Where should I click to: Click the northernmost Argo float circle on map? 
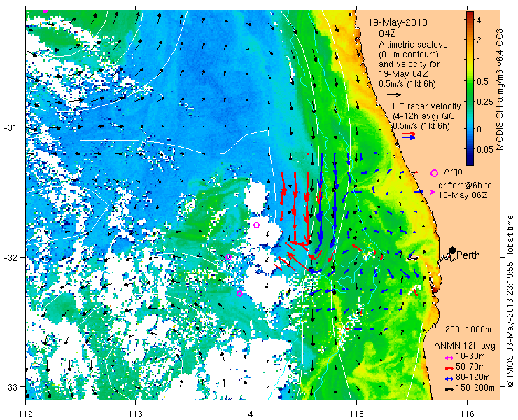pyautogui.click(x=256, y=225)
